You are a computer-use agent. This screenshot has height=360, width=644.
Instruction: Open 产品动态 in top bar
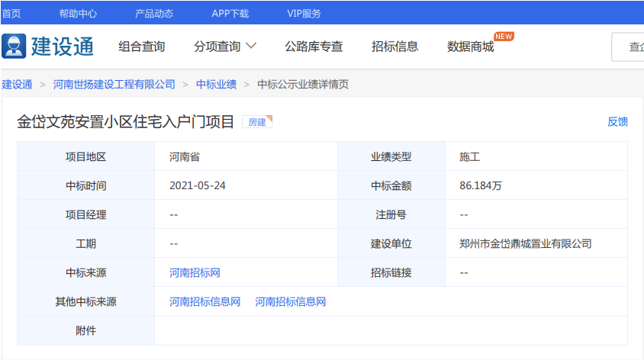(x=154, y=13)
